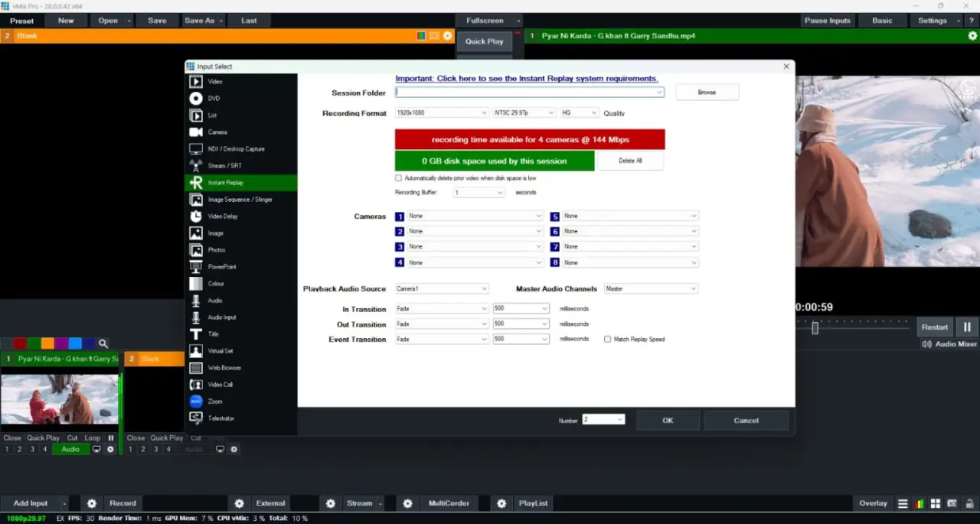The width and height of the screenshot is (980, 524).
Task: Enable automatically delete prior video checkbox
Action: pyautogui.click(x=398, y=177)
